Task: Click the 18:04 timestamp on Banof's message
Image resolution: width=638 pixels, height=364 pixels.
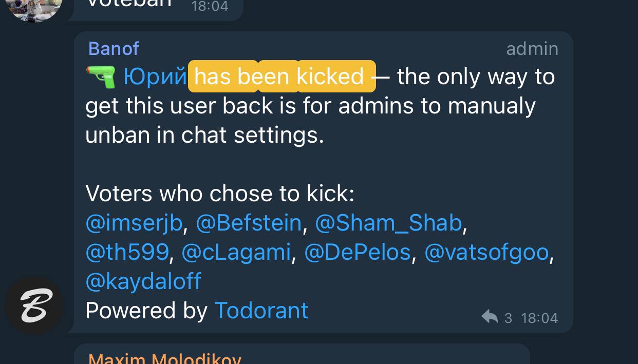Action: [x=539, y=318]
